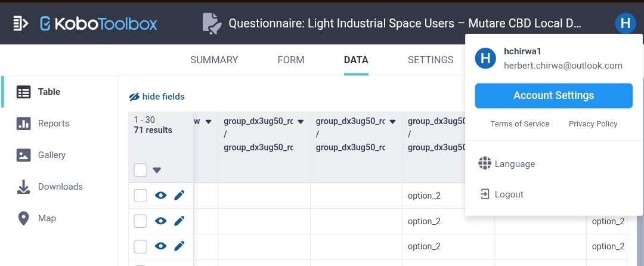Image resolution: width=644 pixels, height=266 pixels.
Task: Open the second group_dx3ug50 column dropdown
Action: (392, 122)
